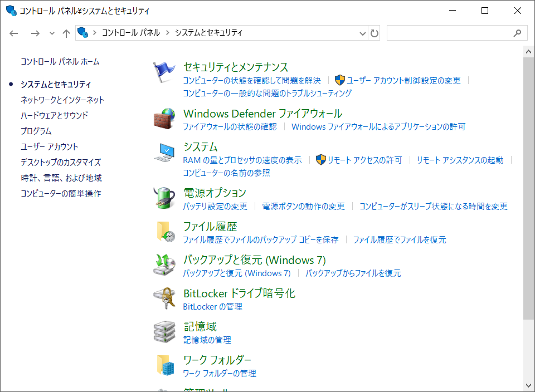
Task: Click ファイアウォールの状態の確認
Action: [x=230, y=127]
